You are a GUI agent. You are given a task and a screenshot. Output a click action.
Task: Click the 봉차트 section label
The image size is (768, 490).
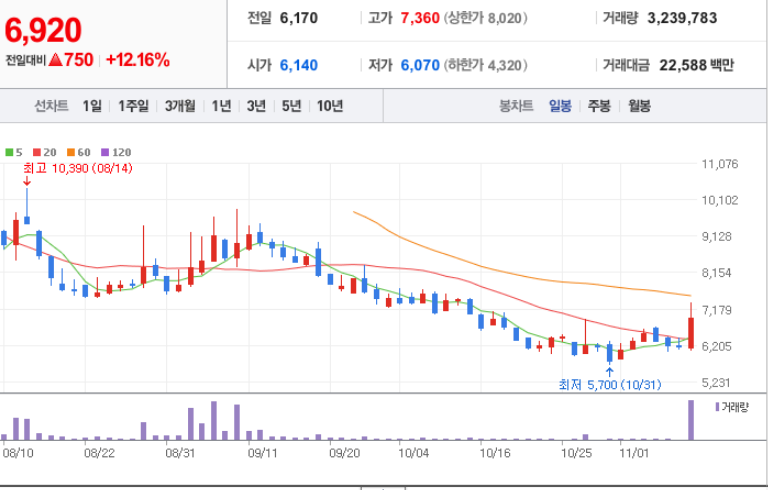coord(516,106)
